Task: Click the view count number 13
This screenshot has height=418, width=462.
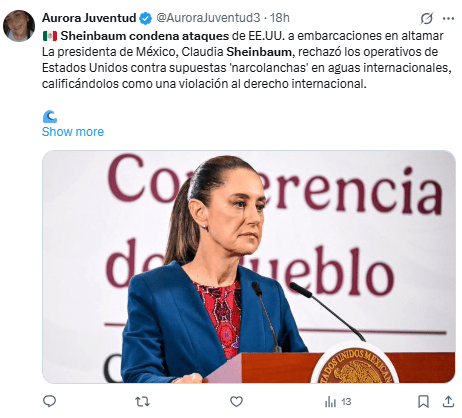Action: pyautogui.click(x=346, y=402)
